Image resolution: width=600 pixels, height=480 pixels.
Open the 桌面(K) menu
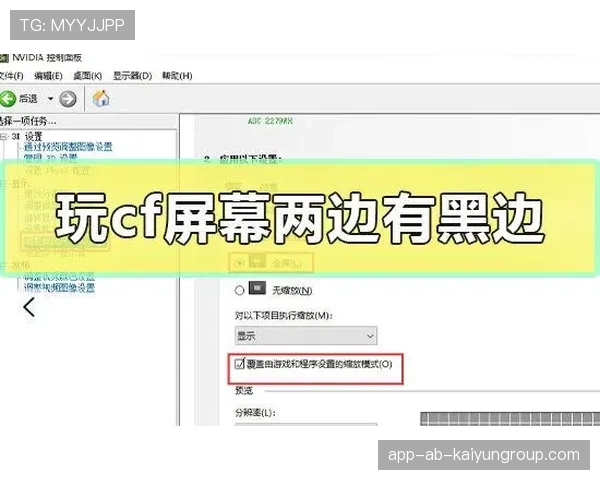click(x=88, y=76)
